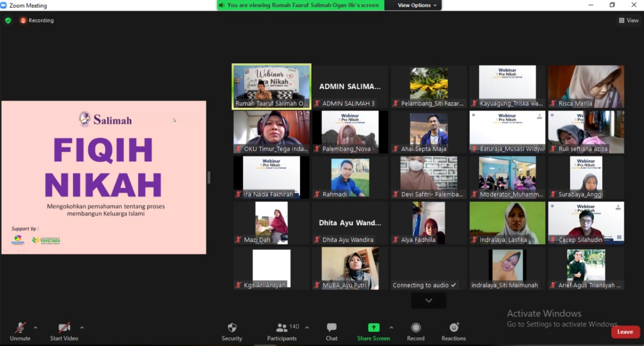Open the Participants list

pos(282,332)
